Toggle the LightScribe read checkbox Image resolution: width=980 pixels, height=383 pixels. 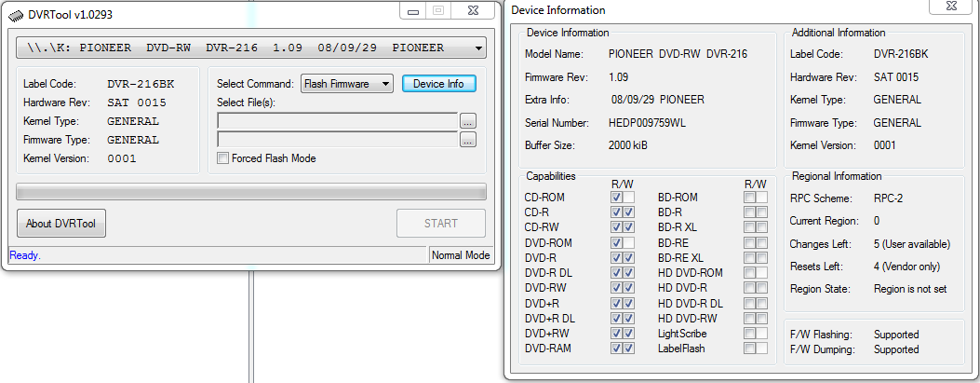pyautogui.click(x=749, y=334)
